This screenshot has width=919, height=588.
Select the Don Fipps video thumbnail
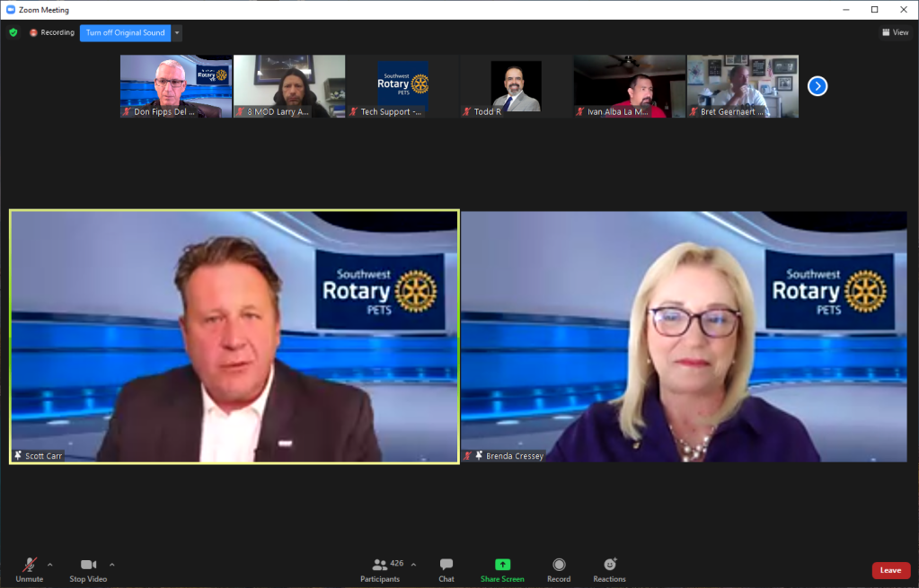tap(175, 86)
